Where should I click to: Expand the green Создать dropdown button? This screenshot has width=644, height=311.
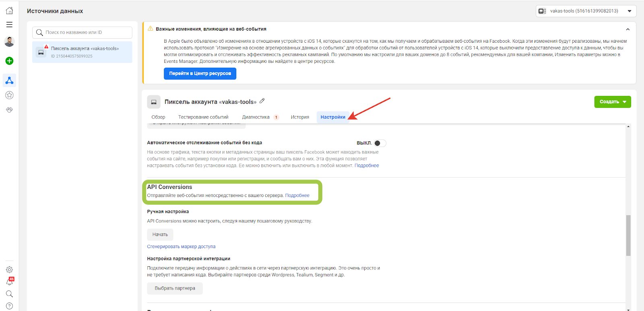pyautogui.click(x=612, y=102)
